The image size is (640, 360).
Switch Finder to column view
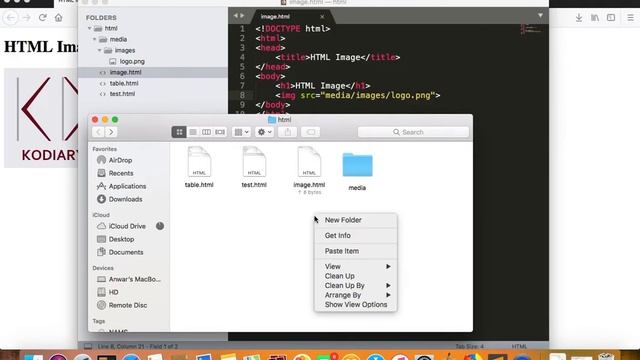(x=207, y=132)
